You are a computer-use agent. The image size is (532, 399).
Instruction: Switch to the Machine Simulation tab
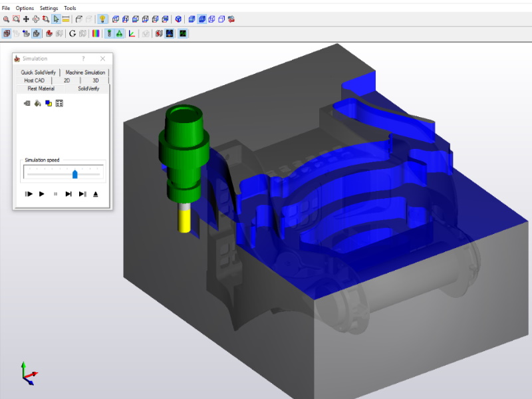[85, 72]
